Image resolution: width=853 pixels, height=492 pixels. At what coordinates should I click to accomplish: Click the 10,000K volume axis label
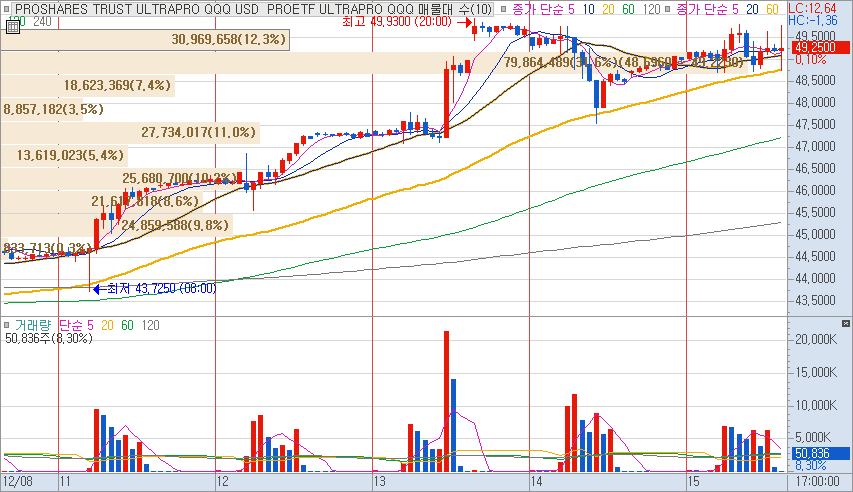(816, 405)
